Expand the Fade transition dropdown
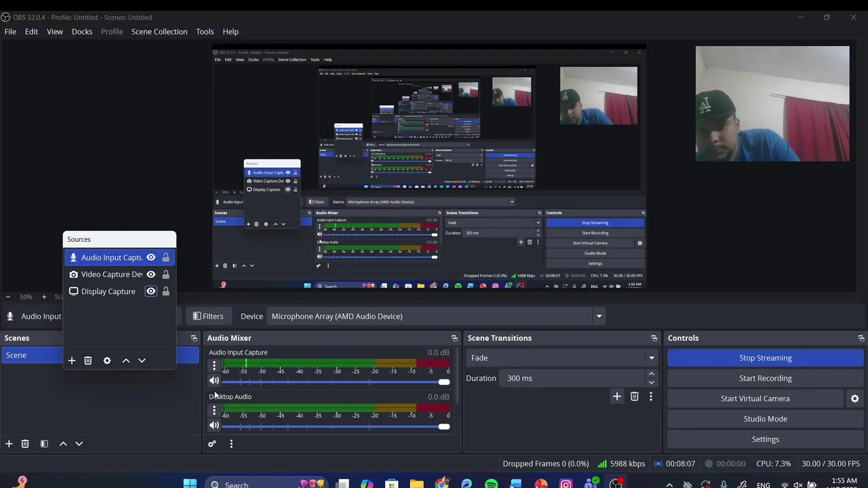Screen dimensions: 868x488 [562, 358]
